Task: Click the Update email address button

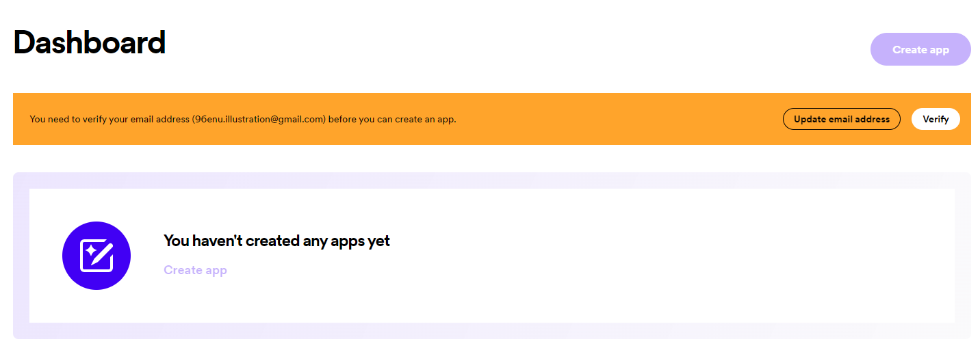Action: (841, 119)
